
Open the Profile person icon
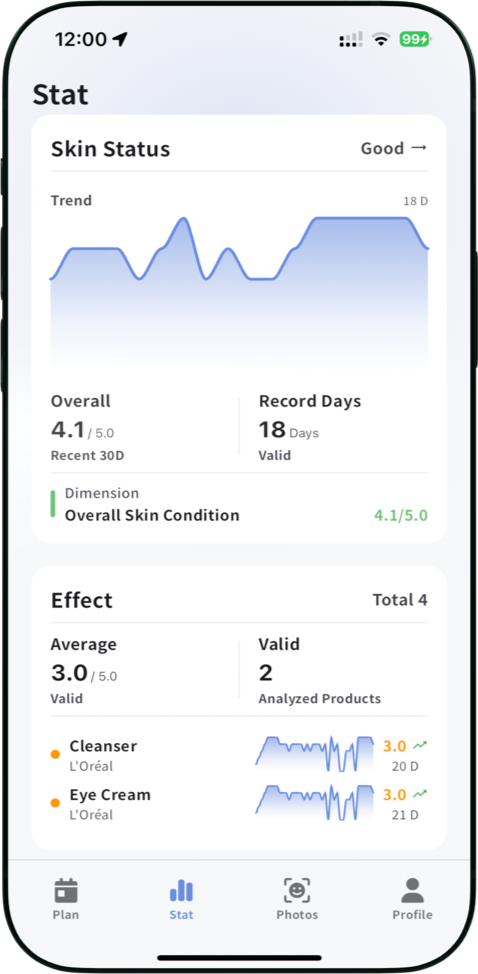[412, 890]
